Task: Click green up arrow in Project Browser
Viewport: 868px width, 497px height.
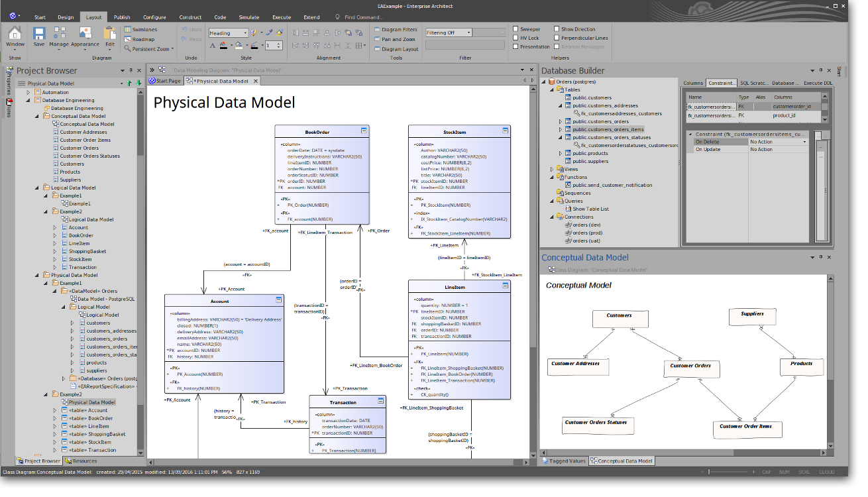Action: coord(129,83)
